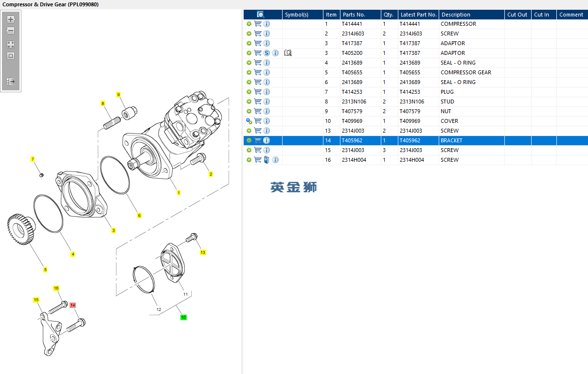588x374 pixels.
Task: Click assembly gears icon on COVER row
Action: (x=249, y=121)
